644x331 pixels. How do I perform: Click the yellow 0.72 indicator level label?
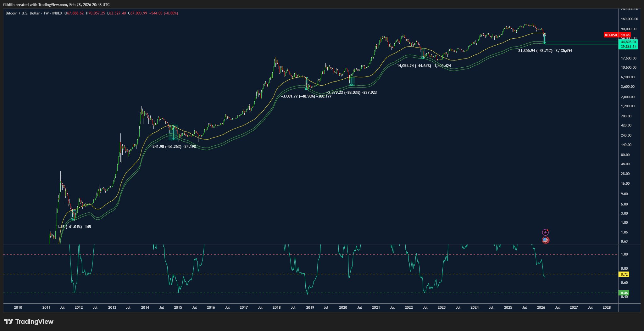624,274
